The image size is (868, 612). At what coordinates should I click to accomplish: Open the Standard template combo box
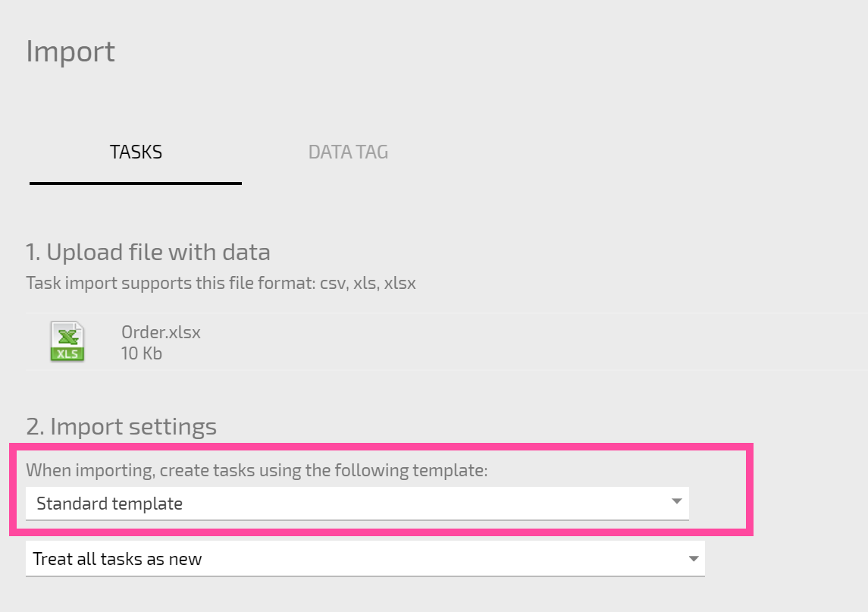[x=357, y=504]
